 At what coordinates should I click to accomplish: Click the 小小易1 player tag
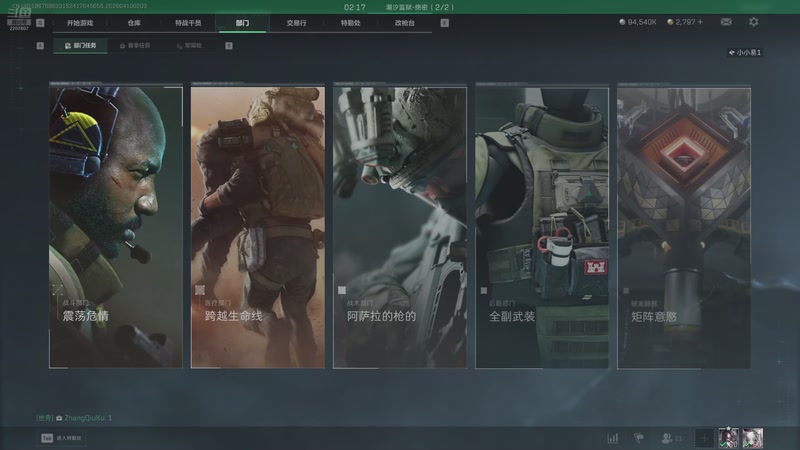744,53
